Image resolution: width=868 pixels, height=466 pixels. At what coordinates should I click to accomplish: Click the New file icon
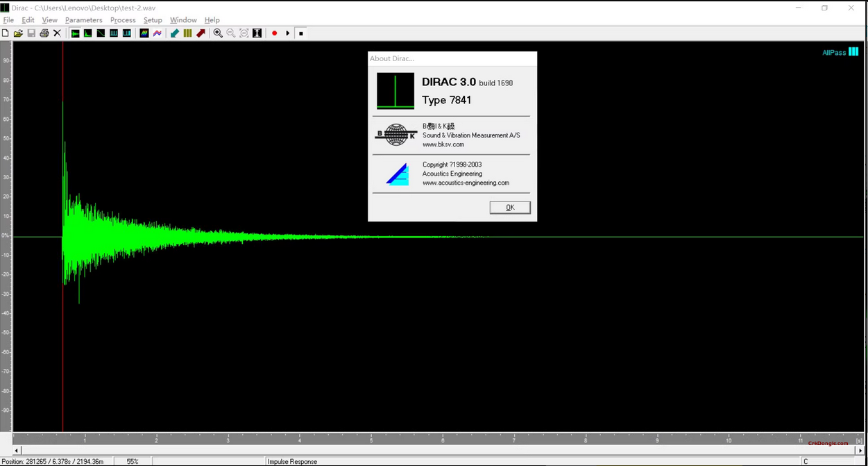coord(6,33)
